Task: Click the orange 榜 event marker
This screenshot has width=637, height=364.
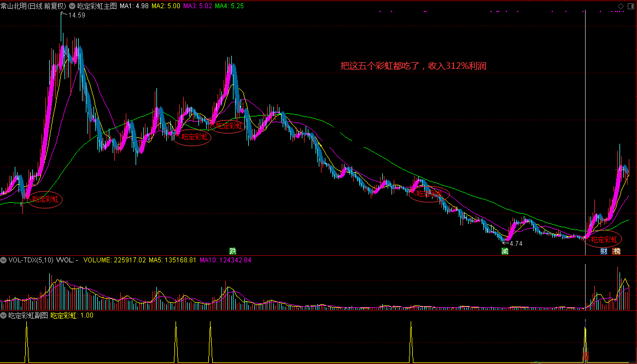Action: pyautogui.click(x=617, y=251)
